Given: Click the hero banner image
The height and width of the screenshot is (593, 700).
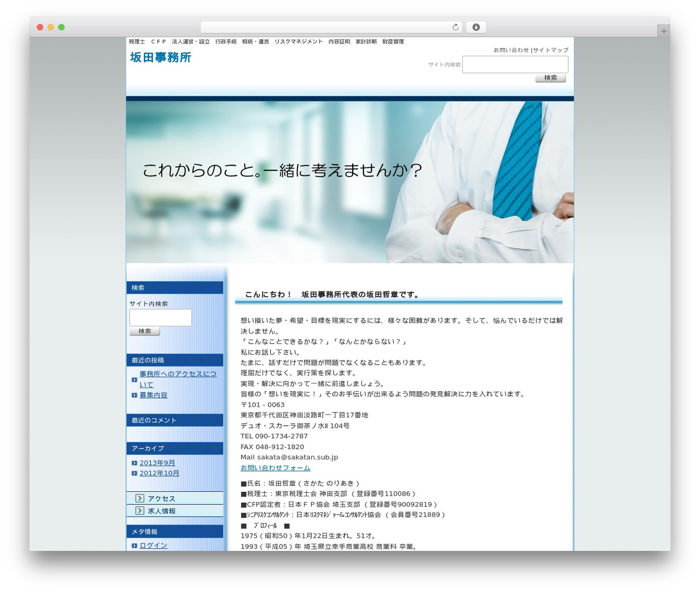Looking at the screenshot, I should (x=350, y=182).
